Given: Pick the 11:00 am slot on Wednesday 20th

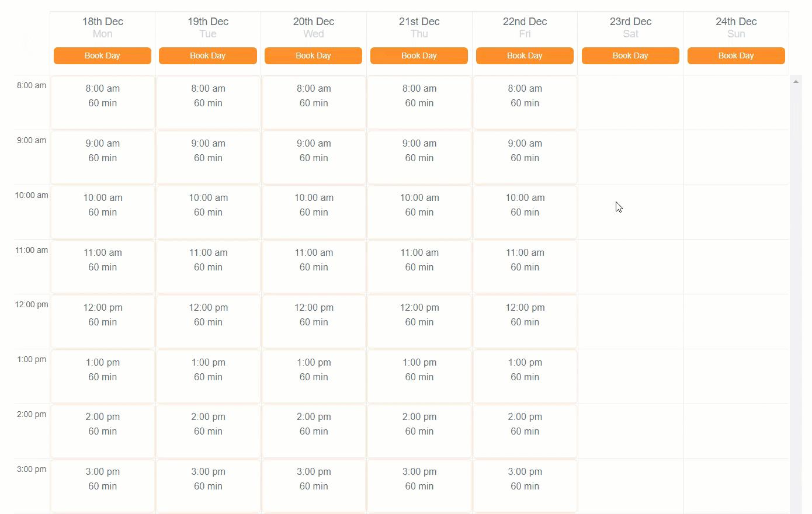Looking at the screenshot, I should [314, 267].
